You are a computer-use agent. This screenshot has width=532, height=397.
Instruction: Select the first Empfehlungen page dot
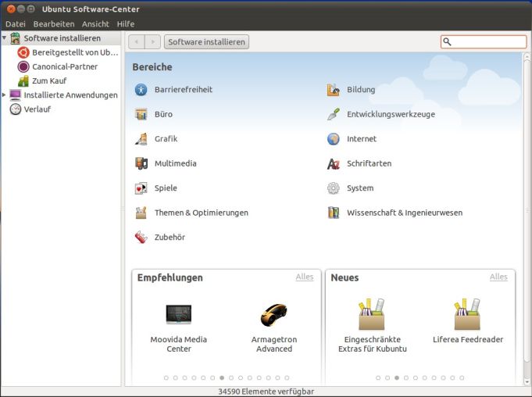(166, 377)
